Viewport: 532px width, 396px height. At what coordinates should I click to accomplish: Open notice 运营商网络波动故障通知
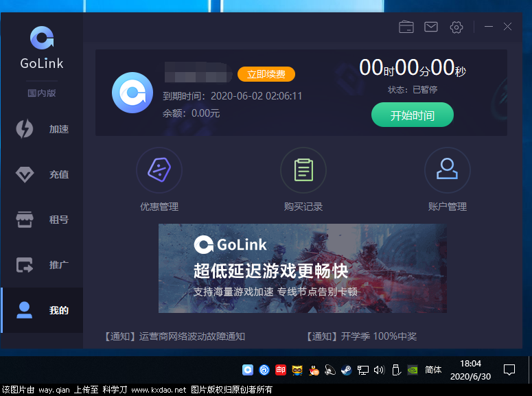pos(174,336)
